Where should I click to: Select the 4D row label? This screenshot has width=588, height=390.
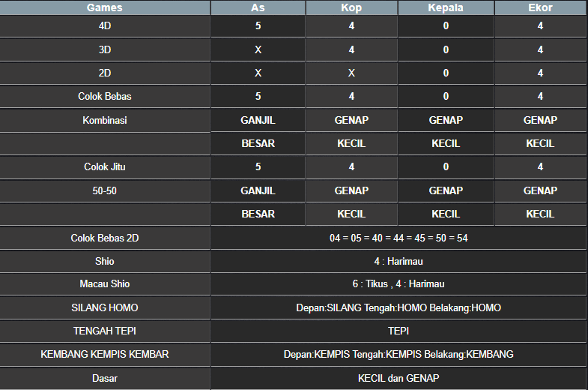coord(105,26)
